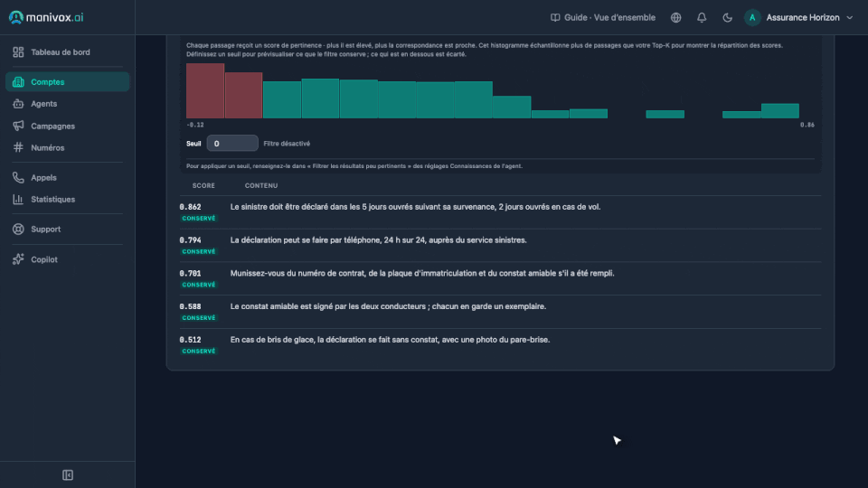Click the Support lifebuoy icon
Viewport: 868px width, 488px height.
pyautogui.click(x=18, y=229)
